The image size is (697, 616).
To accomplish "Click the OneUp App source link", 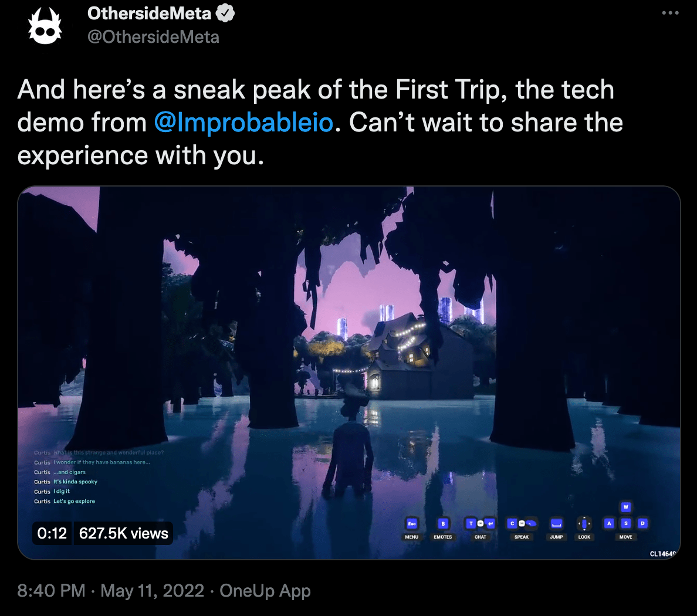I will [265, 591].
